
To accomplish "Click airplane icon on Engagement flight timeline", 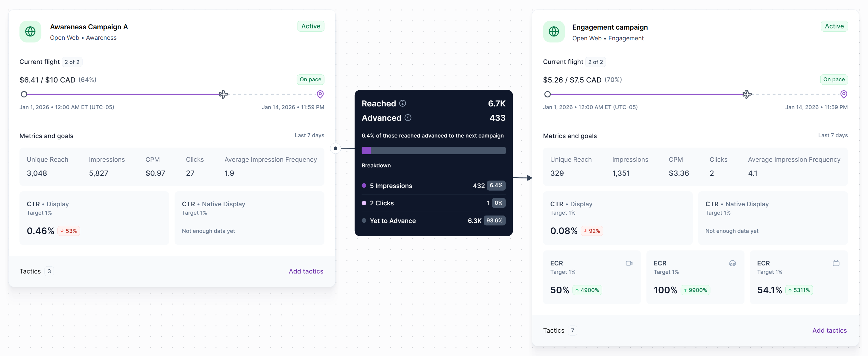I will [747, 94].
